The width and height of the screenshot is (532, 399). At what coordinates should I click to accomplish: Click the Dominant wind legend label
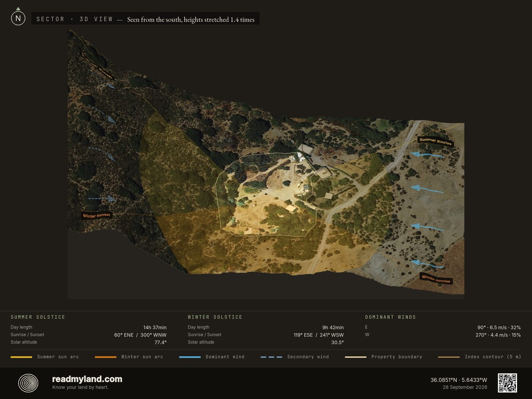225,357
